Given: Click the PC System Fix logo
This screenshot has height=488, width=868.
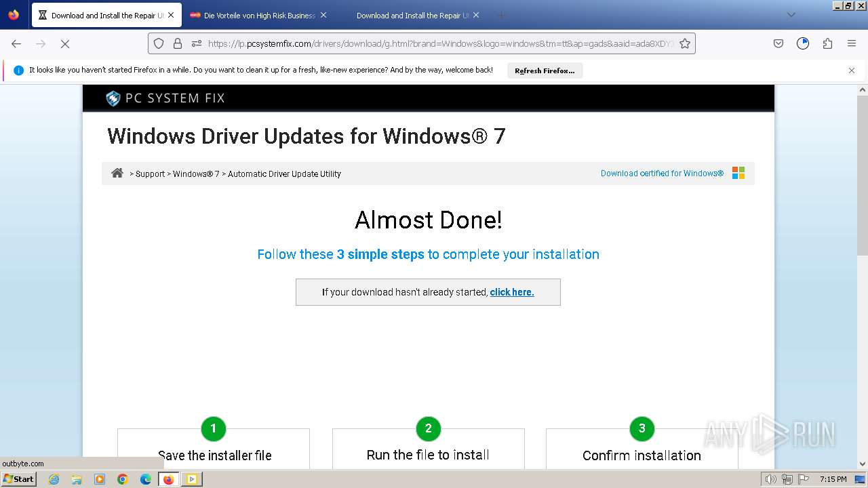Looking at the screenshot, I should click(x=165, y=98).
